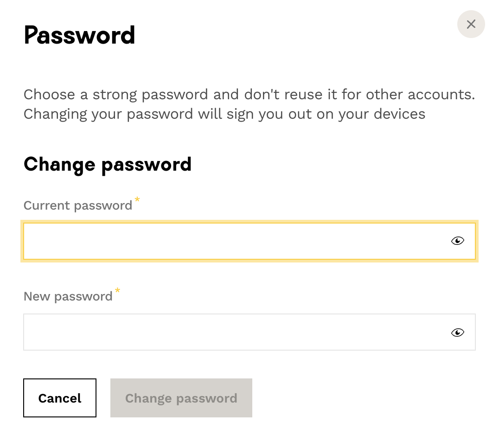Click the 'Current password' field label
Image resolution: width=499 pixels, height=448 pixels.
tap(78, 205)
